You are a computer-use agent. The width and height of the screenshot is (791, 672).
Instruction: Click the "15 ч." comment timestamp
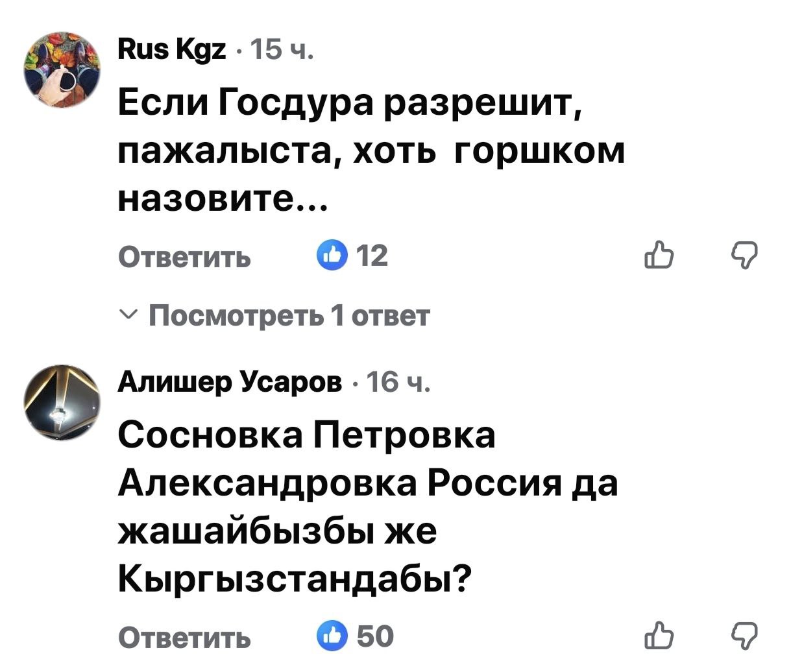pyautogui.click(x=282, y=48)
